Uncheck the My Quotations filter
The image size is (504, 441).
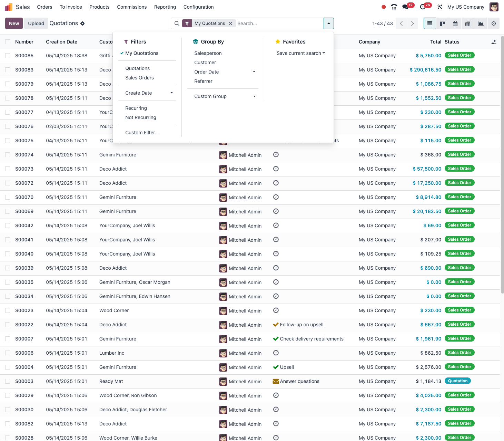[142, 53]
